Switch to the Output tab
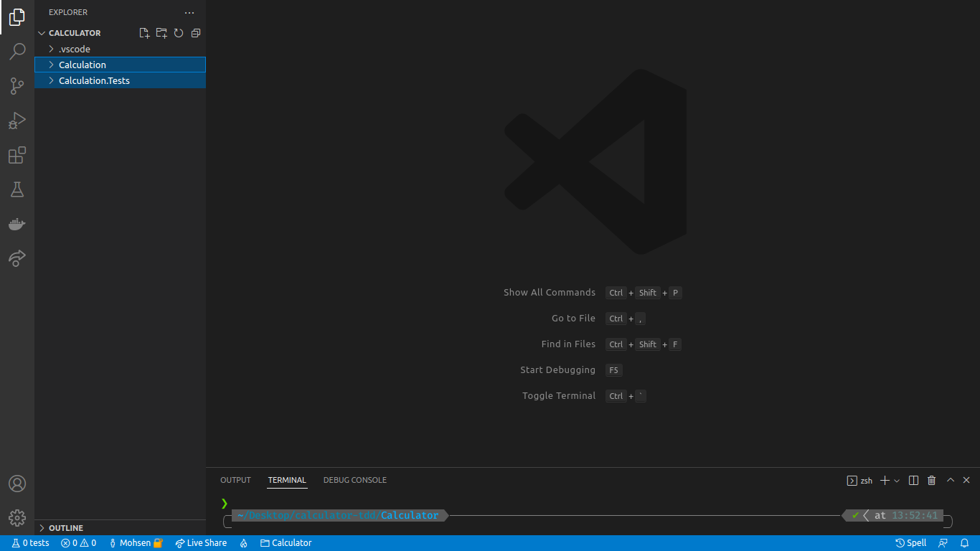Viewport: 980px width, 551px height. pyautogui.click(x=235, y=480)
